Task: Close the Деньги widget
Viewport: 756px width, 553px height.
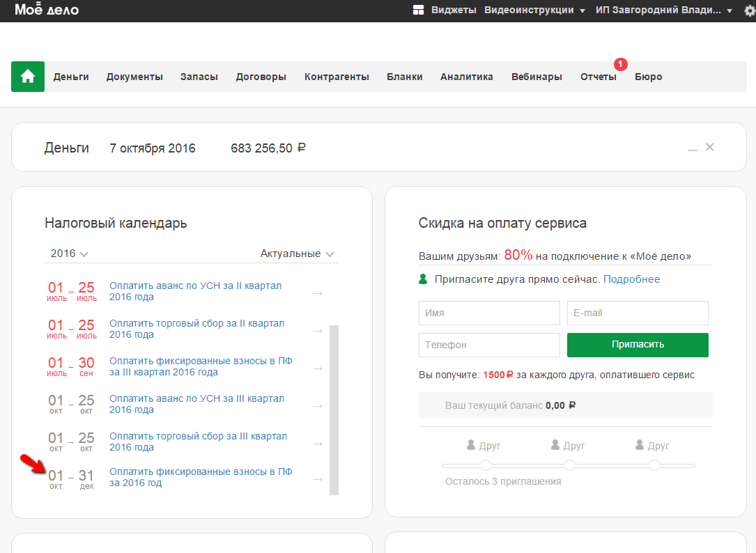Action: [x=710, y=147]
